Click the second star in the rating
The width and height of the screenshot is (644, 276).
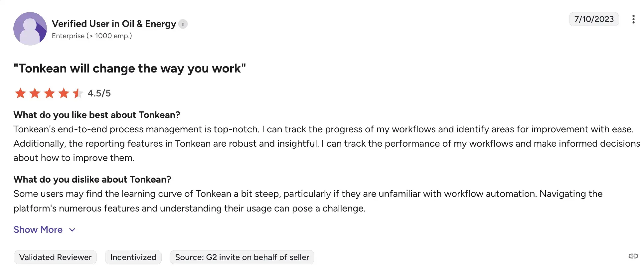tap(35, 93)
